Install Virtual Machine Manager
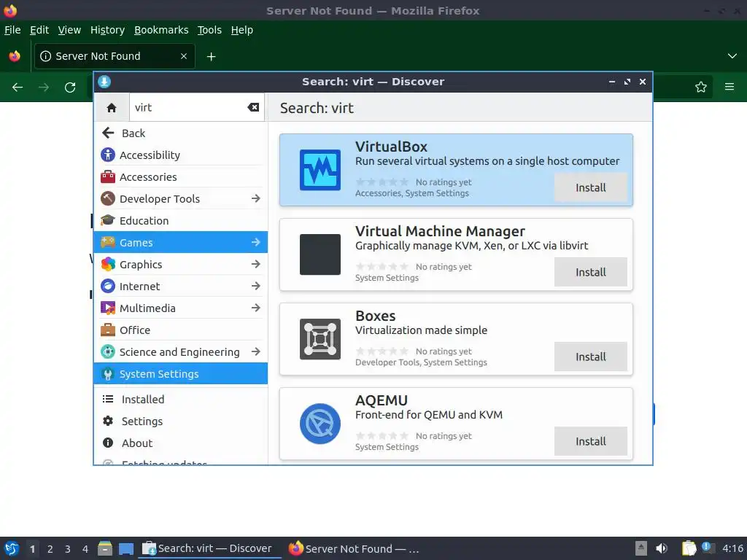The width and height of the screenshot is (747, 560). [x=591, y=273]
